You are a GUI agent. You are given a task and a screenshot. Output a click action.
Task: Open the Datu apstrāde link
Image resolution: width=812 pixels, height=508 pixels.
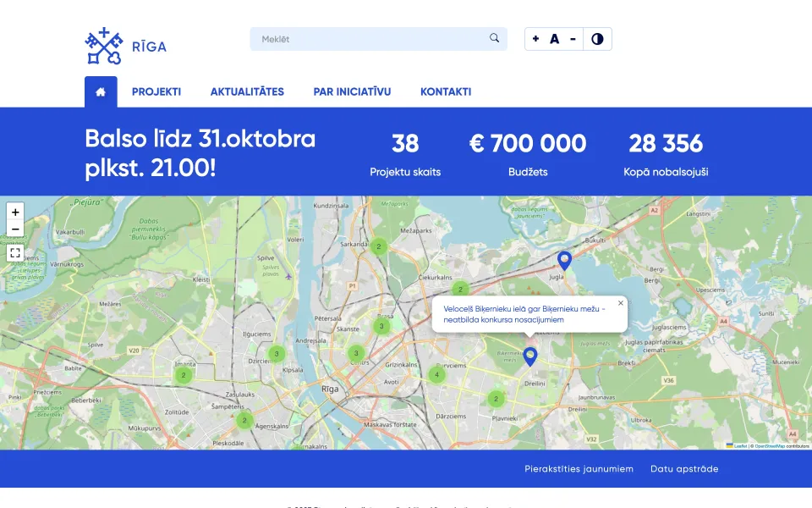684,468
